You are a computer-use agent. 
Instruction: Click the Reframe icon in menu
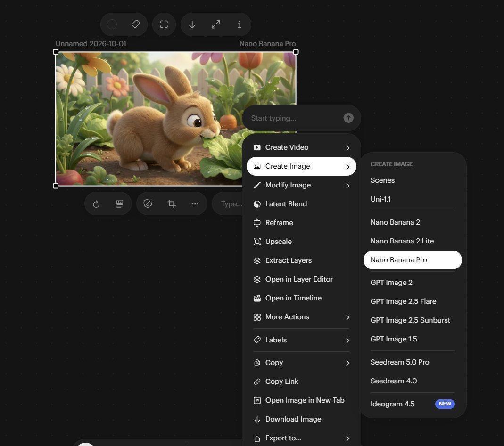point(257,223)
